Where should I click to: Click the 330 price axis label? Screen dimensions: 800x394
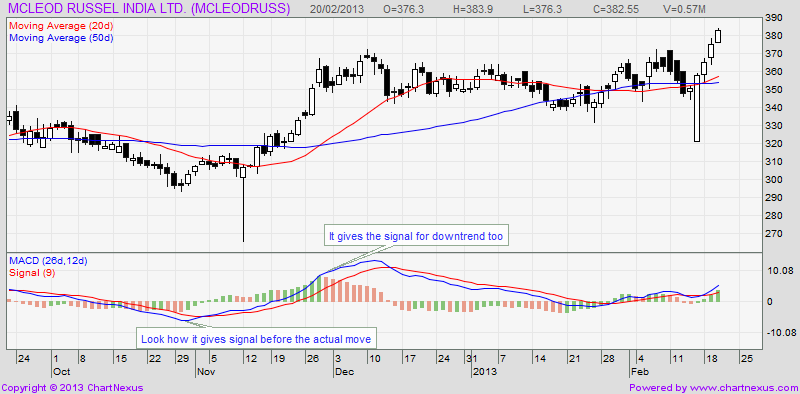pyautogui.click(x=774, y=126)
